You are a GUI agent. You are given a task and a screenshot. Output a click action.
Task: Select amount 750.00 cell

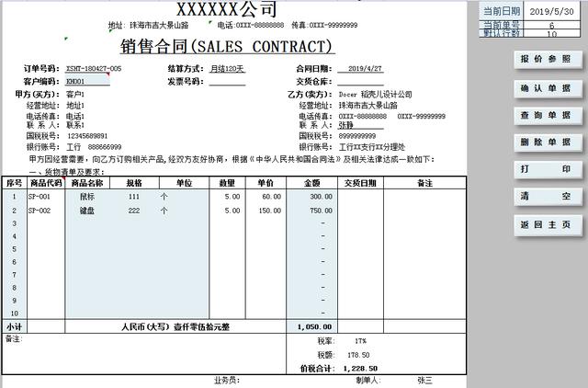312,211
